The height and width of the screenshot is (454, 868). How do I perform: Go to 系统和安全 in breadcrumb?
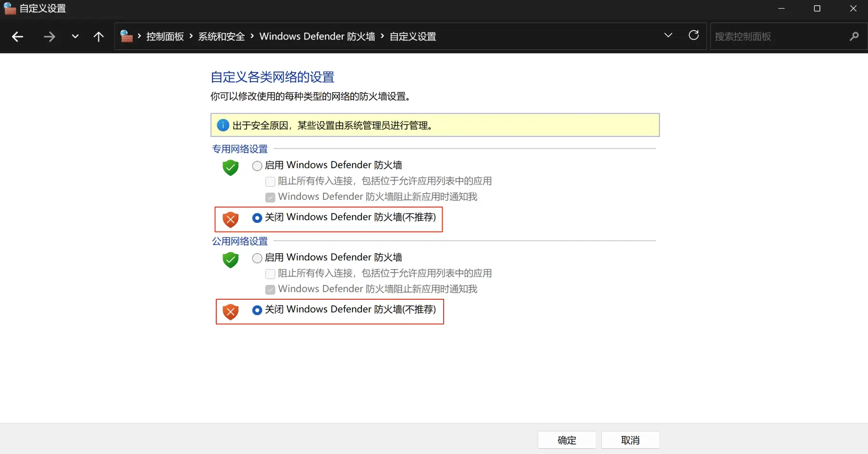222,37
